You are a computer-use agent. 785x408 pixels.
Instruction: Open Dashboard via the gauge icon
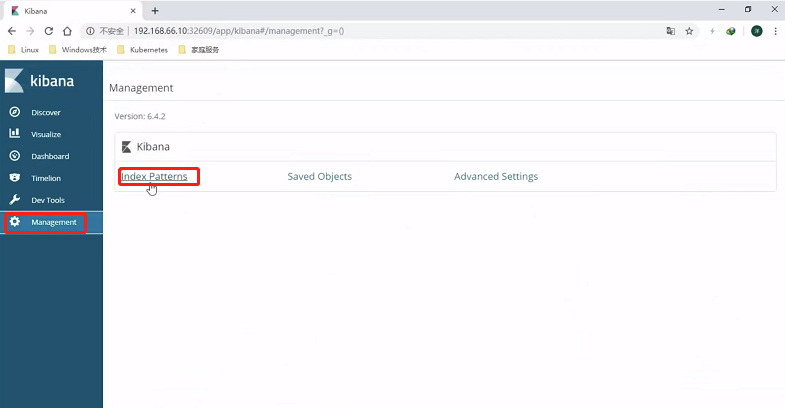pyautogui.click(x=15, y=156)
